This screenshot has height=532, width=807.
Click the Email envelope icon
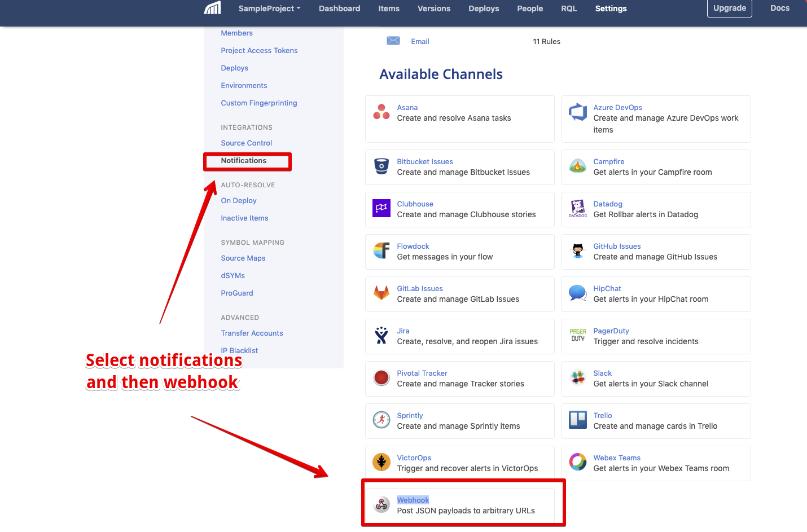[393, 41]
